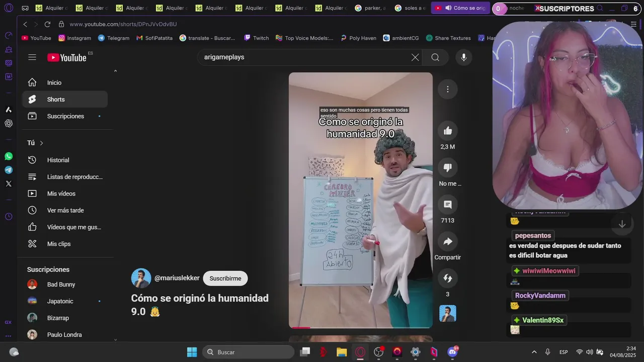644x362 pixels.
Task: Open Bad Bunny subscription channel
Action: pyautogui.click(x=64, y=285)
